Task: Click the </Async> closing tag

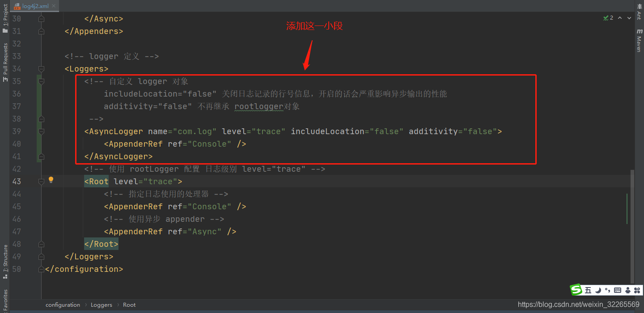Action: [x=104, y=19]
